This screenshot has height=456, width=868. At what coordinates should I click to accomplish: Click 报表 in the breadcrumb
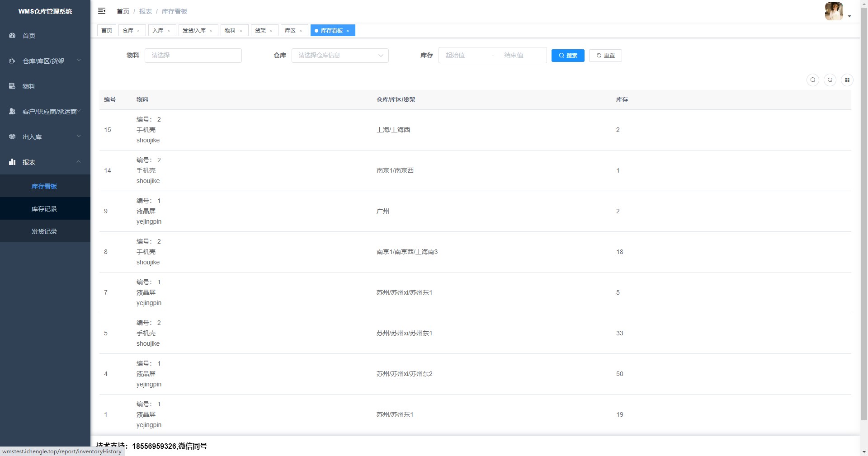[x=146, y=11]
